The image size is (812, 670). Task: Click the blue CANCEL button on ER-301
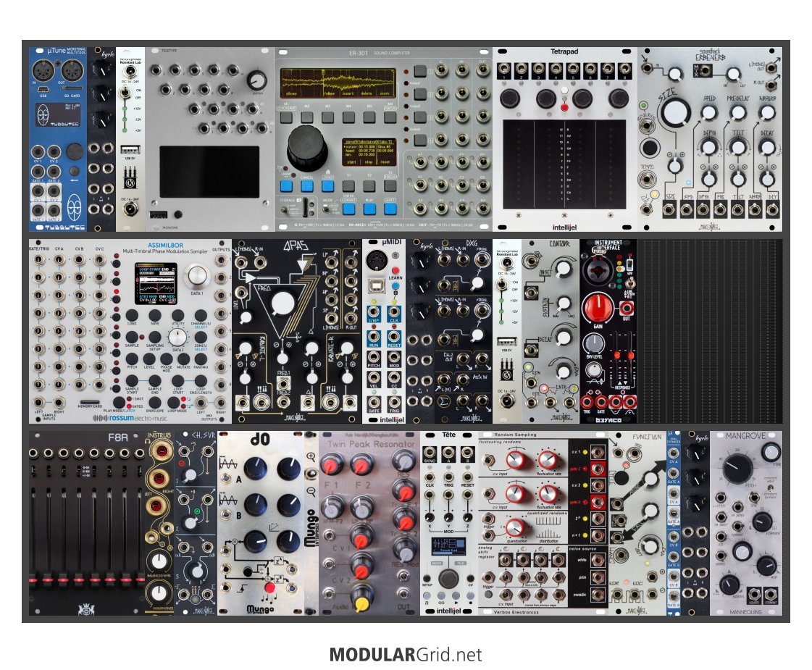click(307, 186)
